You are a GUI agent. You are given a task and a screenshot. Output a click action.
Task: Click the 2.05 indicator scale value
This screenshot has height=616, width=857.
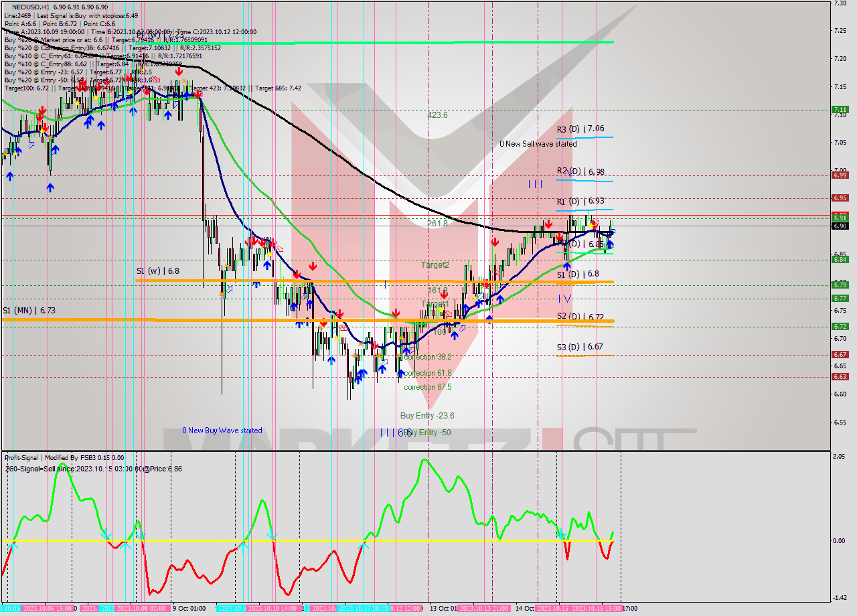[x=839, y=456]
